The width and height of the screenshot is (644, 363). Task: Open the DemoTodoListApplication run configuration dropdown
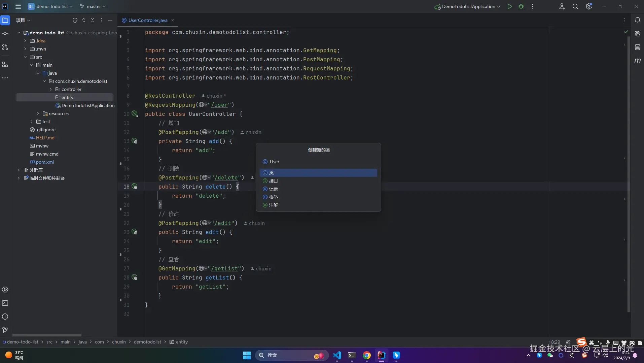[467, 6]
